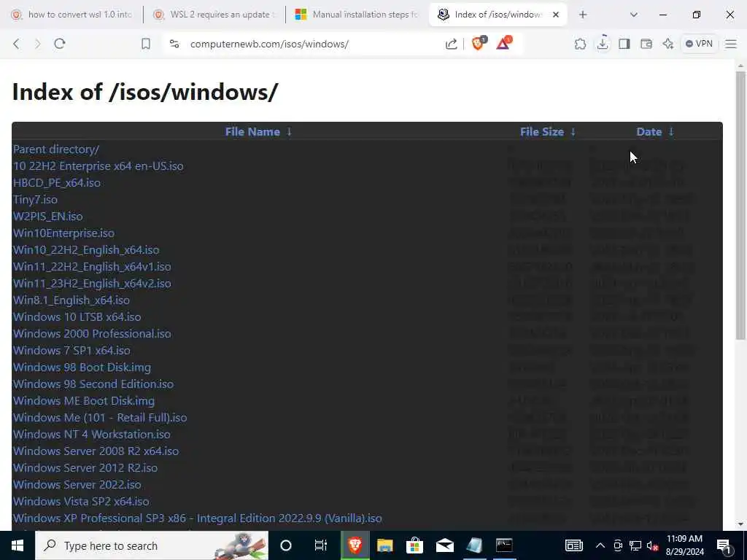Open Windows Vista SP2 x64.iso link
The image size is (747, 560).
coord(81,501)
